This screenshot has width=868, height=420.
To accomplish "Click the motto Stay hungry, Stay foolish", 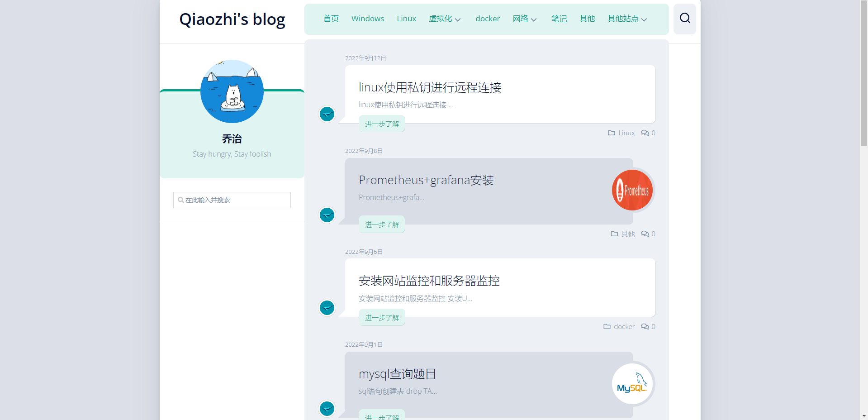I will click(232, 154).
